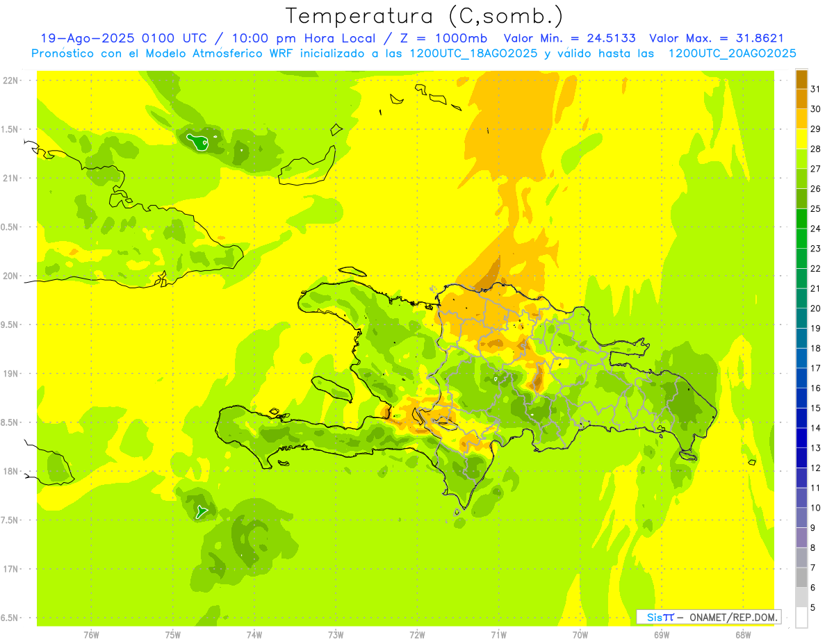Click the latitude label '21N'
This screenshot has height=644, width=834.
(10, 179)
